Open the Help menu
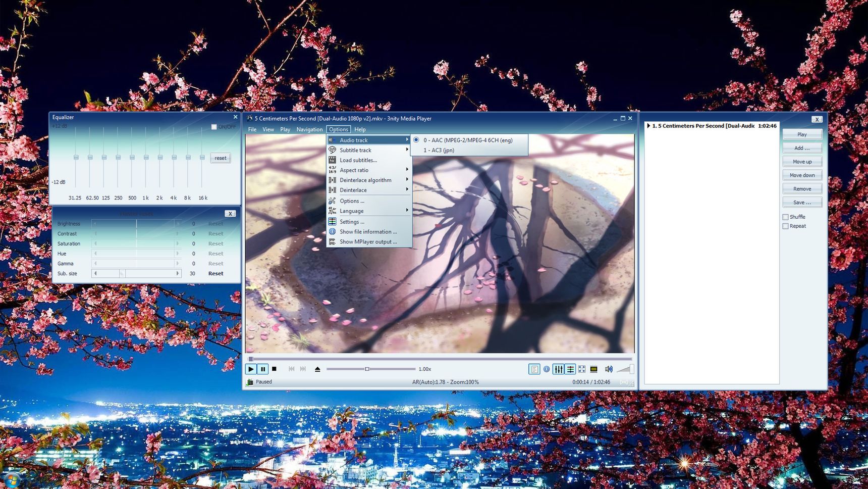868x489 pixels. (x=360, y=129)
